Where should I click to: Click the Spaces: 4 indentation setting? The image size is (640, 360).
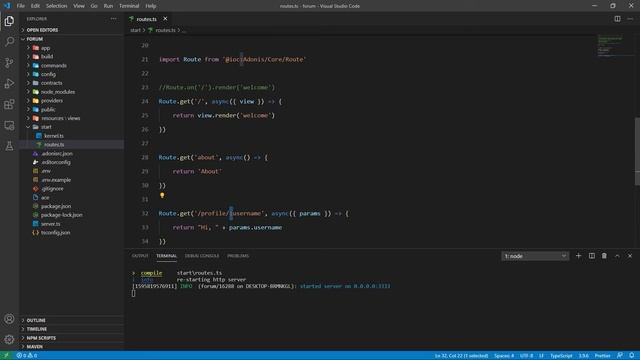tap(504, 356)
